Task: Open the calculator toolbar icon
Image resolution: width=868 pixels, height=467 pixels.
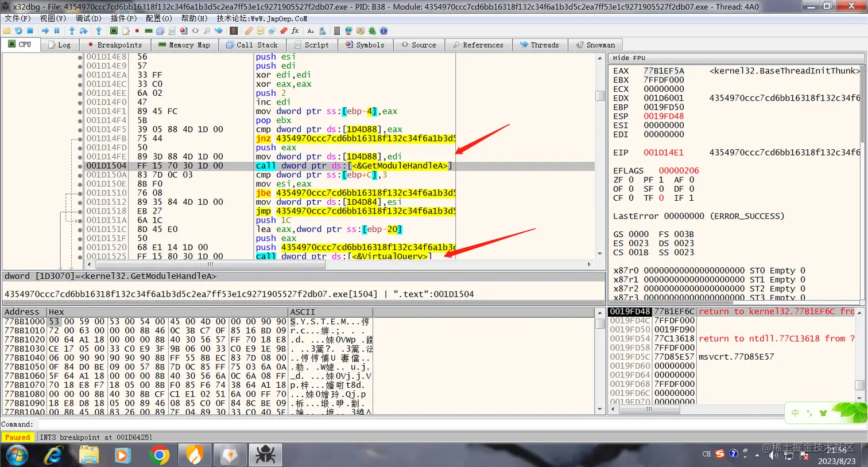Action: 337,31
